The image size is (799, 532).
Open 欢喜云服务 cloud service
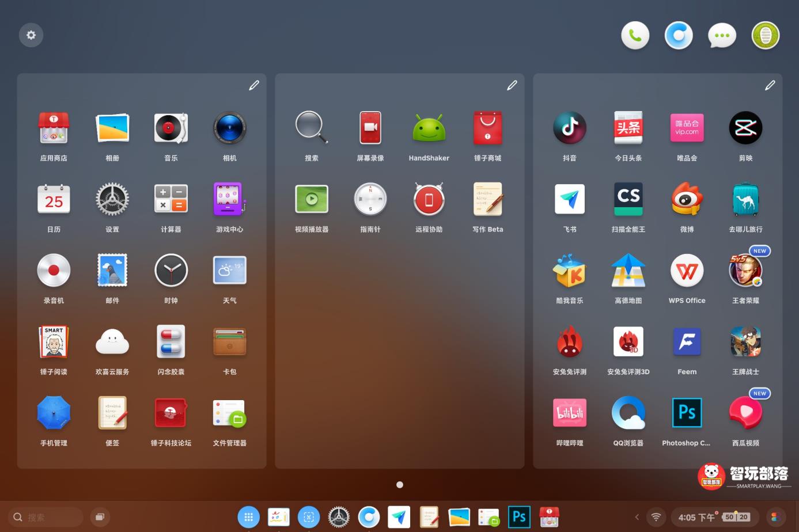(x=112, y=342)
